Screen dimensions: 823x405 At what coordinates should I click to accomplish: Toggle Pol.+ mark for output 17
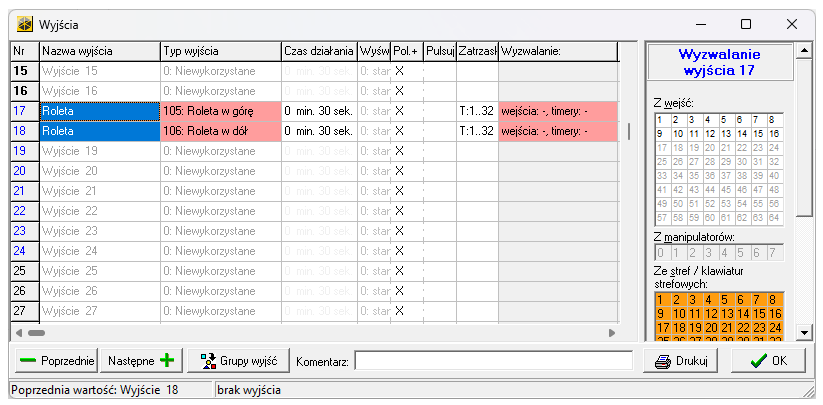[x=399, y=111]
